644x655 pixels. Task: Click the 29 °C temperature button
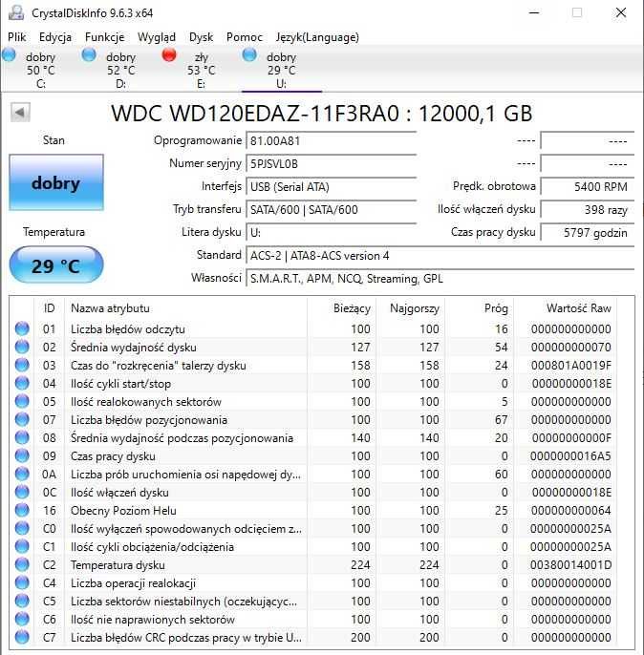(56, 265)
